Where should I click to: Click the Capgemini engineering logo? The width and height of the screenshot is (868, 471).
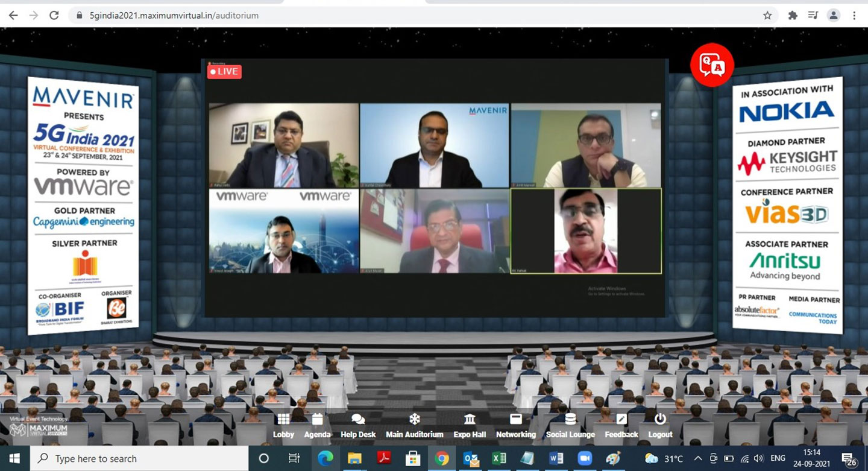click(84, 222)
